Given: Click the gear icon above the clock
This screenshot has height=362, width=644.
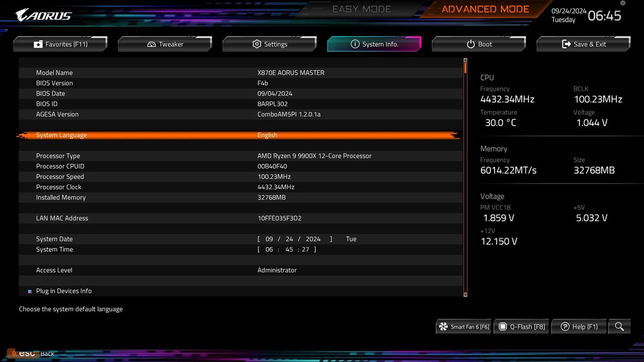Looking at the screenshot, I should click(x=623, y=3).
